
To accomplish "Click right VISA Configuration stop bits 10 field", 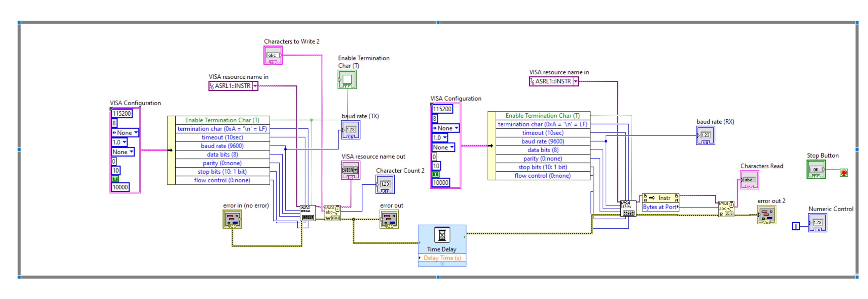I will (436, 166).
